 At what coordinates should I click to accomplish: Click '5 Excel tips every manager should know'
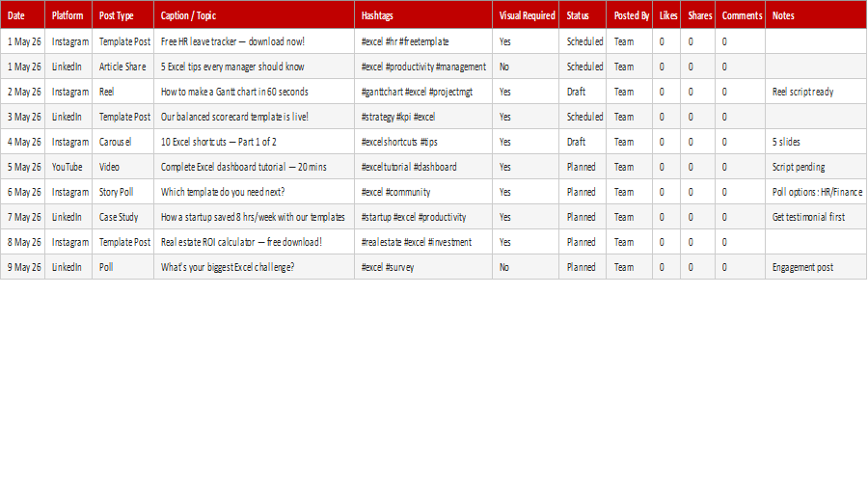coord(254,67)
